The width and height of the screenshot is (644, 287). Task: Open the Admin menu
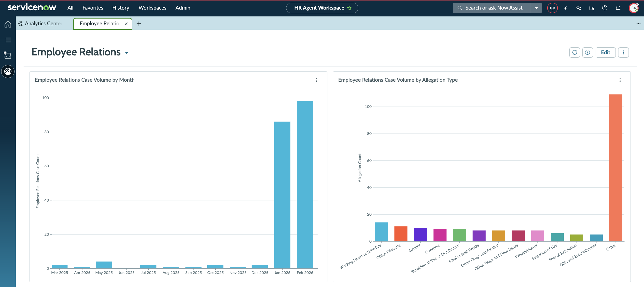pyautogui.click(x=183, y=8)
